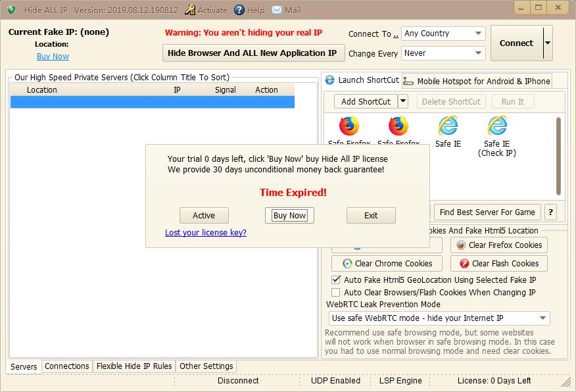Enable Auto Clear Browsers/Flash Cookies checkbox
The height and width of the screenshot is (392, 576).
pos(336,293)
